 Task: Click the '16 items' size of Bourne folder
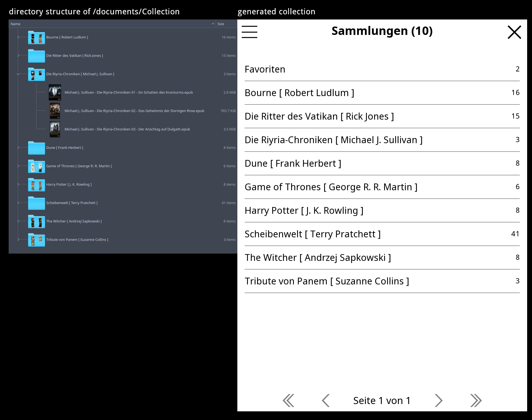[x=228, y=37]
